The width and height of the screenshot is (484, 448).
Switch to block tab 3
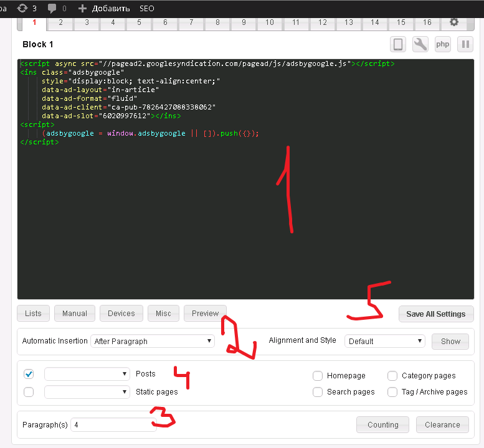tap(87, 22)
